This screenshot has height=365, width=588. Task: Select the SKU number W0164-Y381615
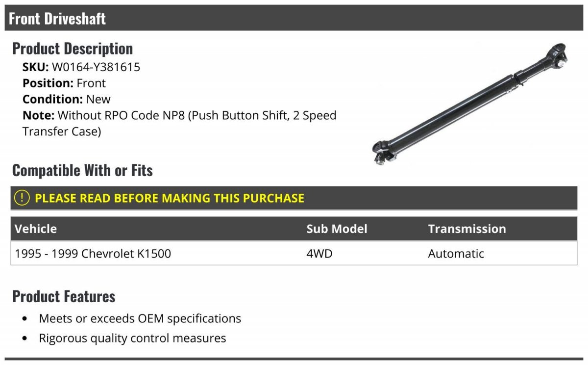click(96, 67)
